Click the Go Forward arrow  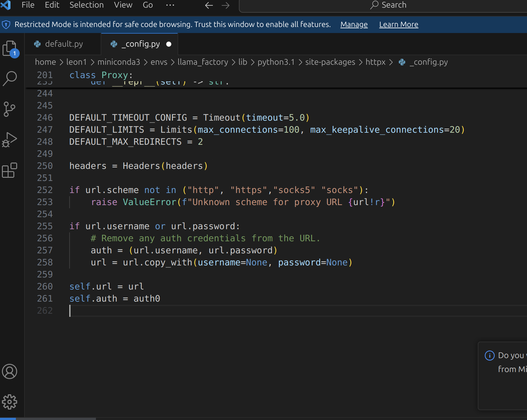[x=226, y=5]
